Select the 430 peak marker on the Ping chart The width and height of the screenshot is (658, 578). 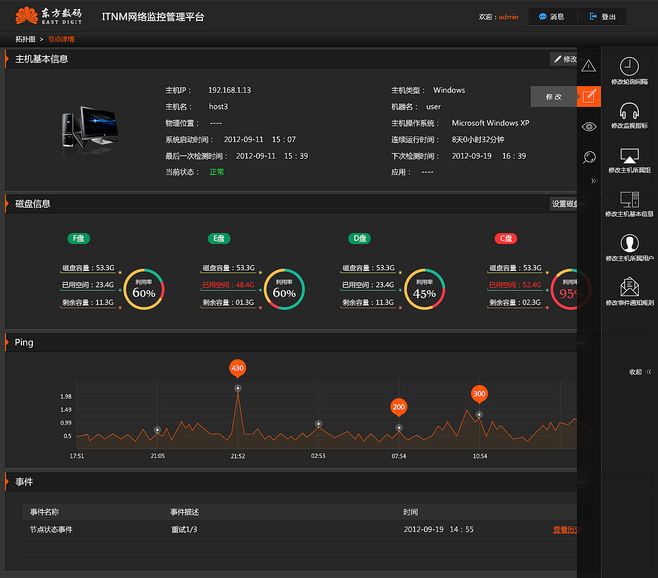coord(238,368)
